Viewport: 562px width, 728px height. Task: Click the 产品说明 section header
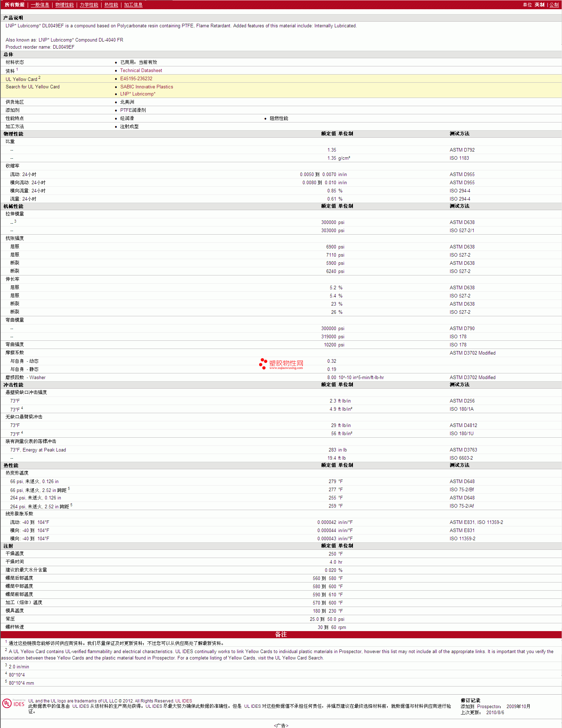[13, 18]
